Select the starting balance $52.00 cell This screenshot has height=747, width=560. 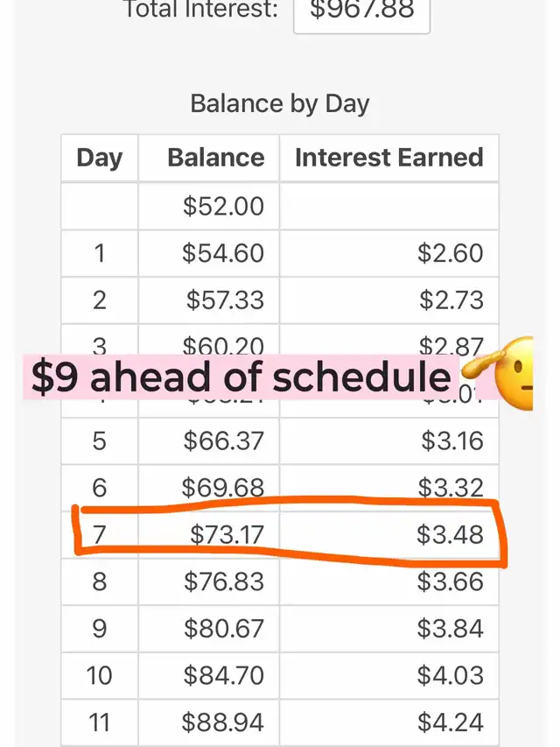[x=223, y=206]
